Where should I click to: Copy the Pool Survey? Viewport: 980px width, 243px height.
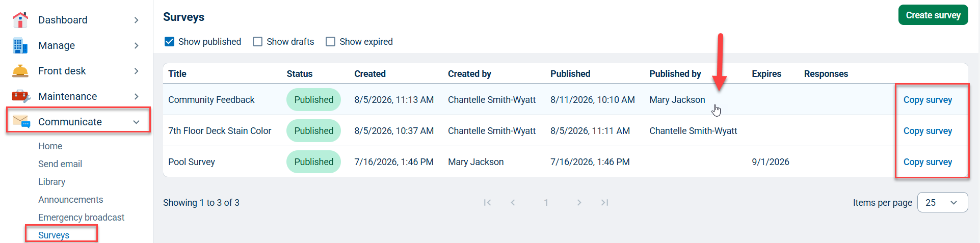pyautogui.click(x=928, y=162)
